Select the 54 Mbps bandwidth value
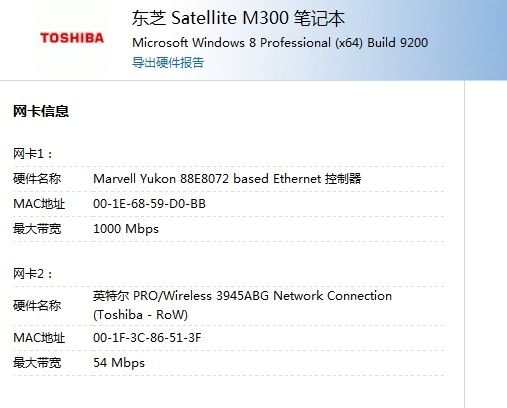Screen dimensions: 507x408 tap(119, 363)
